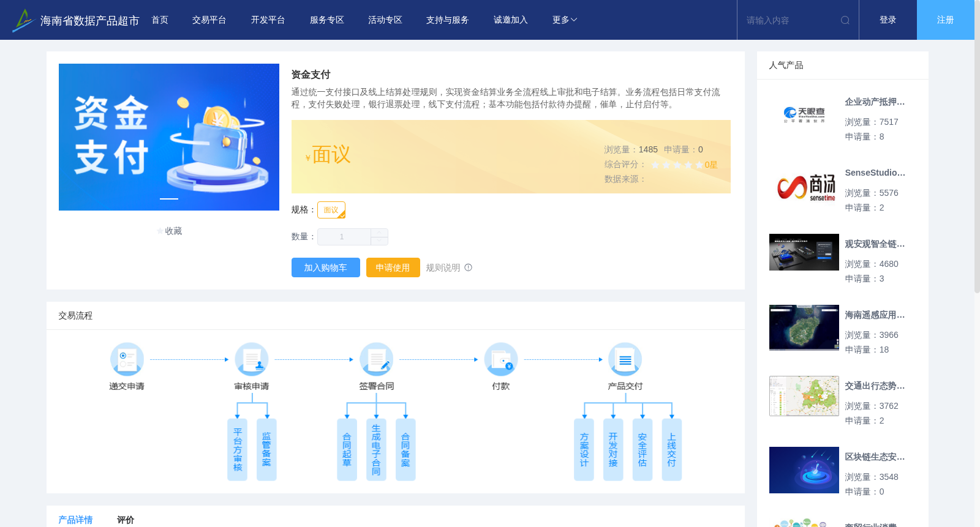Click the 企业动产抵押 product title
This screenshot has height=527, width=980.
tap(875, 102)
